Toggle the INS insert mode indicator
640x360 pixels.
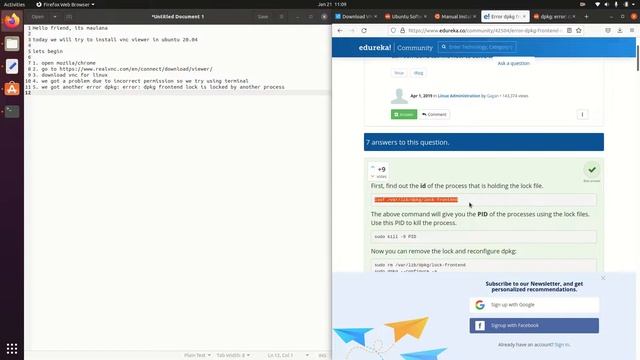[322, 355]
